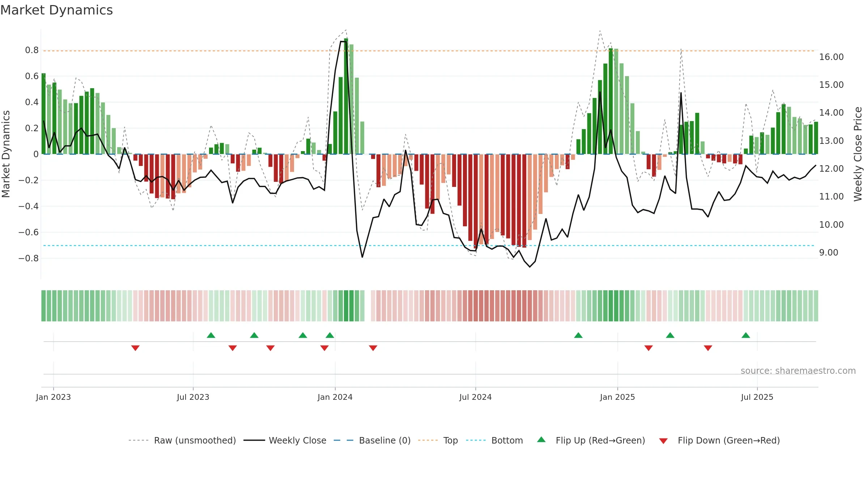Click the 12.00 price axis label
The height and width of the screenshot is (488, 868).
(831, 169)
